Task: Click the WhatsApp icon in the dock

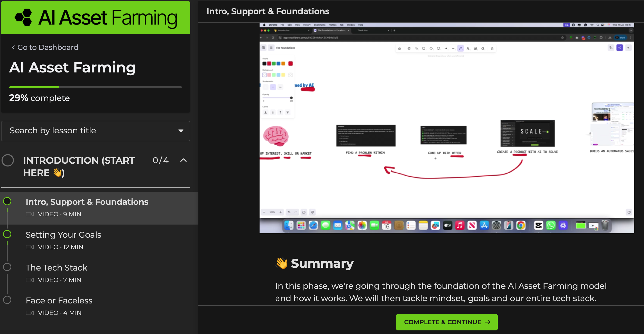Action: pos(551,226)
